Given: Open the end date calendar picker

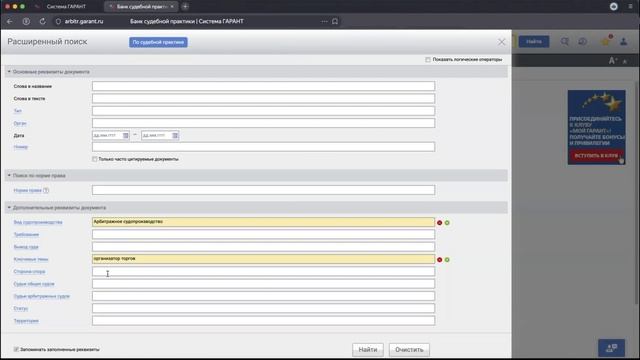Looking at the screenshot, I should (x=175, y=135).
